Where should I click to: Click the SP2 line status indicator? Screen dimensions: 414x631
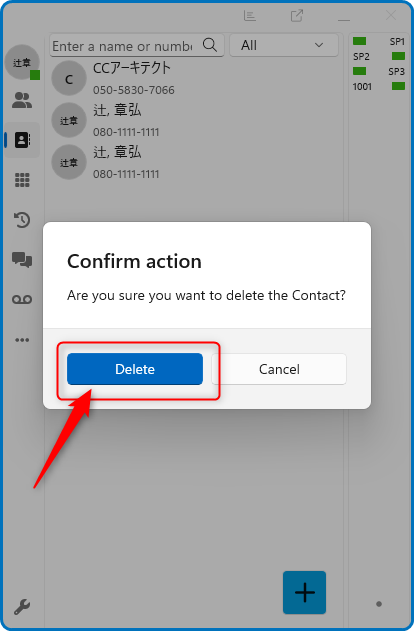398,56
